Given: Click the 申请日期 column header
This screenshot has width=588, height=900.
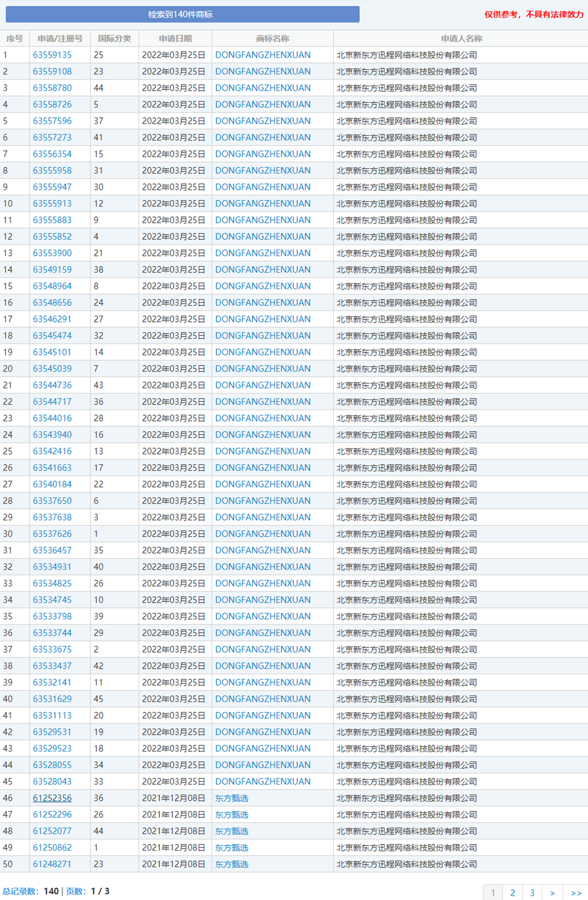Looking at the screenshot, I should point(175,38).
